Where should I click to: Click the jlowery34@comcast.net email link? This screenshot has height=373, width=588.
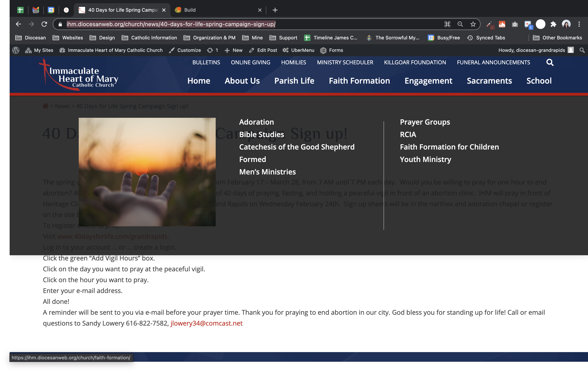(206, 323)
